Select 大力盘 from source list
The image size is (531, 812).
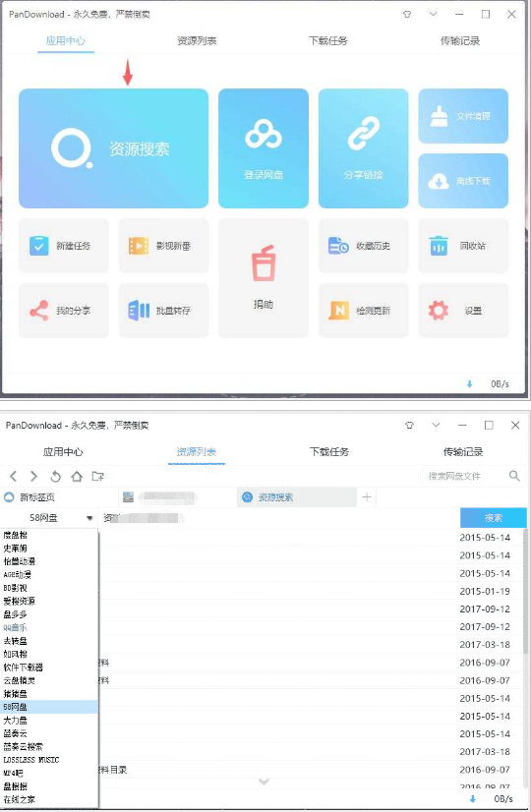point(49,721)
